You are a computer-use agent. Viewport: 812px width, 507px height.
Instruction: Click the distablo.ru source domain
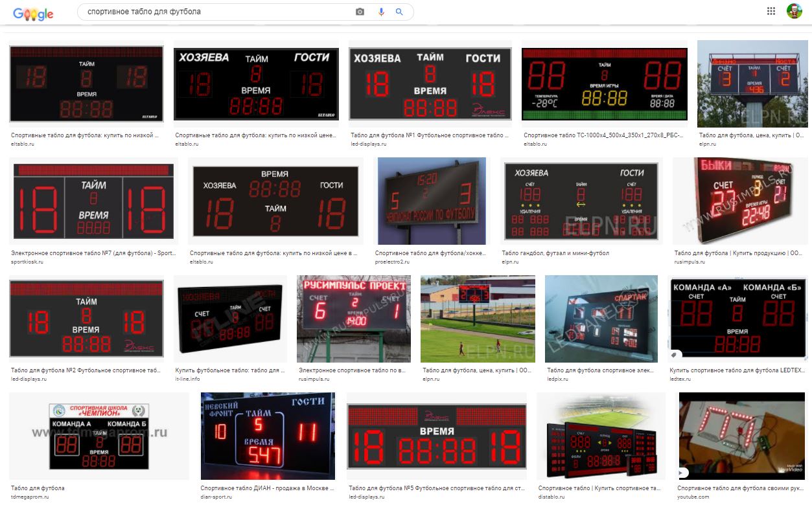pyautogui.click(x=552, y=497)
